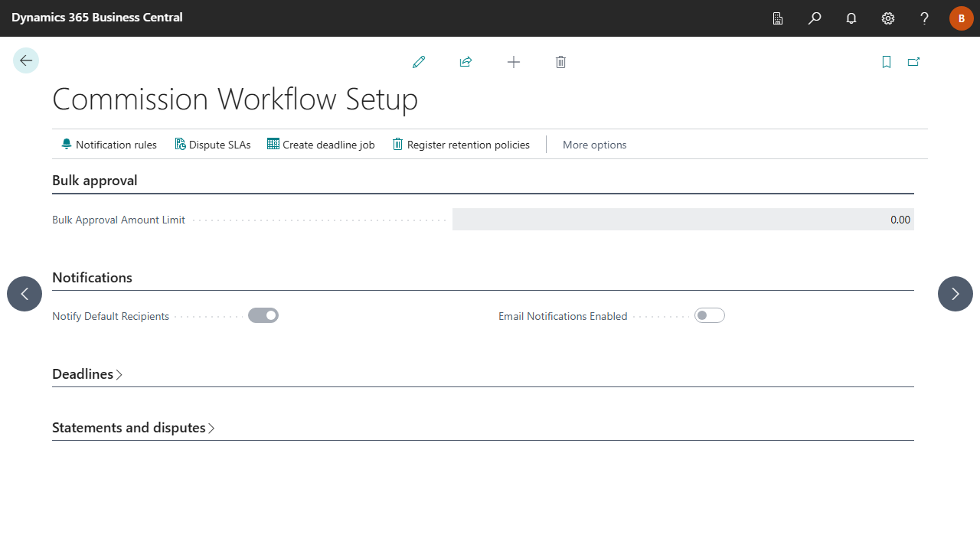Click the Email Notifications Enabled label
The image size is (980, 551).
[x=563, y=316]
